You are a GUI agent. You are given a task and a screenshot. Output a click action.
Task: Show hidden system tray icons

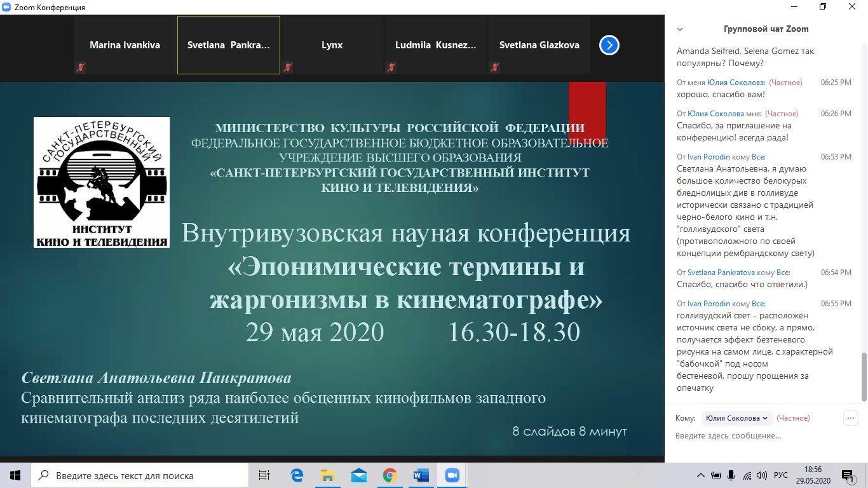pyautogui.click(x=700, y=475)
